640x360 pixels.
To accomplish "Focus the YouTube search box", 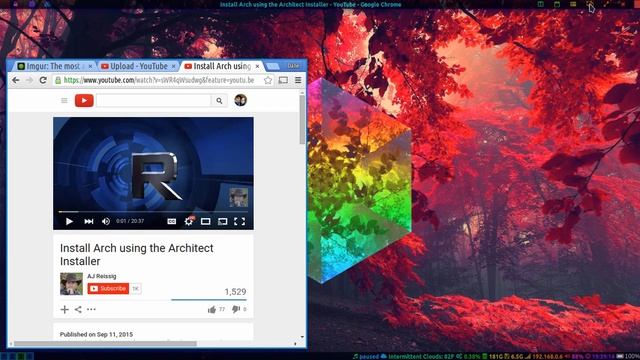I will 153,101.
